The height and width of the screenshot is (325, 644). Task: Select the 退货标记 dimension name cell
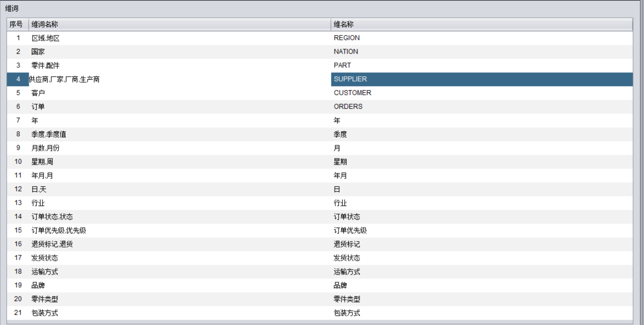(x=481, y=244)
